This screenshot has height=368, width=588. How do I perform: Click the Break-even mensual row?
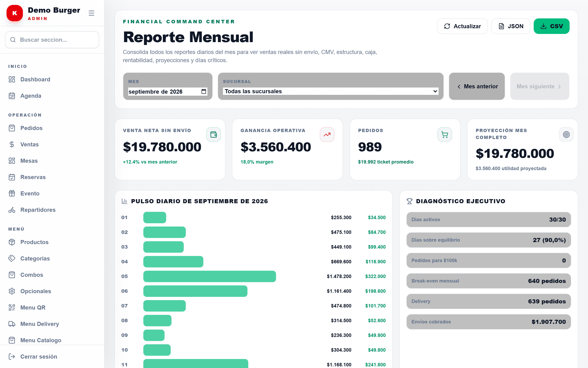click(x=489, y=281)
